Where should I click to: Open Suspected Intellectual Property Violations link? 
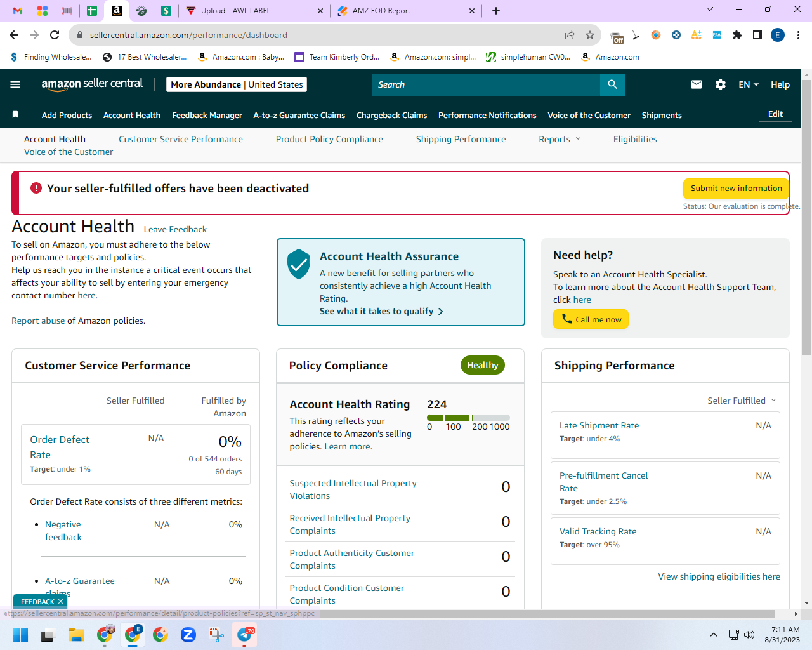click(x=353, y=489)
